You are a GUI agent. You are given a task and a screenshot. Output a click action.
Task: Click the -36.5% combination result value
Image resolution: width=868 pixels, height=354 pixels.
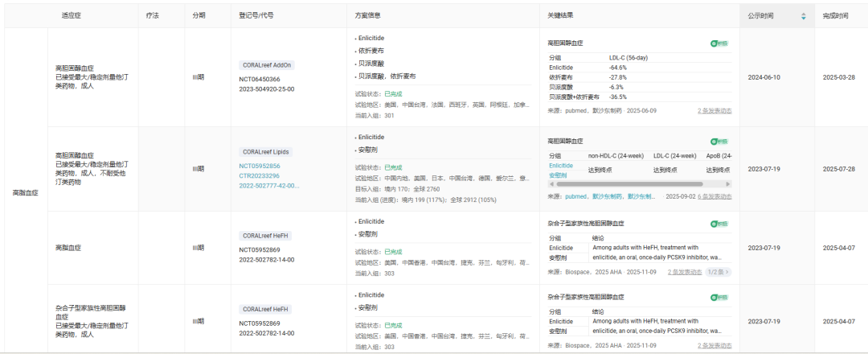click(618, 97)
